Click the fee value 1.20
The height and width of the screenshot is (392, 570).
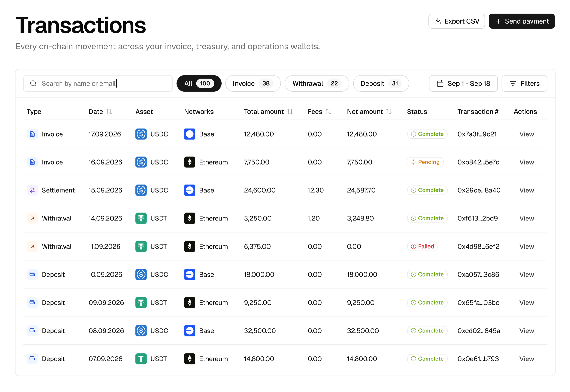pos(314,218)
